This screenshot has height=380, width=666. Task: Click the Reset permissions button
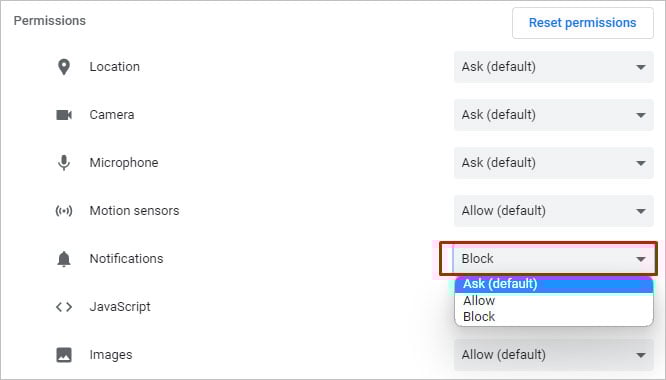pos(582,23)
